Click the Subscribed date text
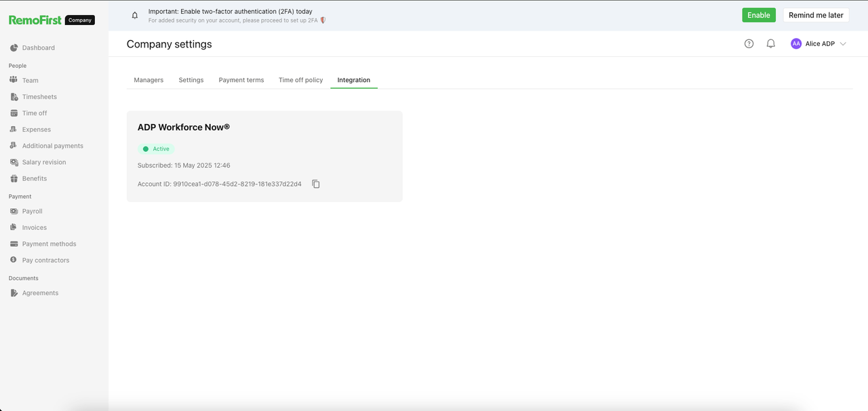The width and height of the screenshot is (868, 411). (184, 165)
